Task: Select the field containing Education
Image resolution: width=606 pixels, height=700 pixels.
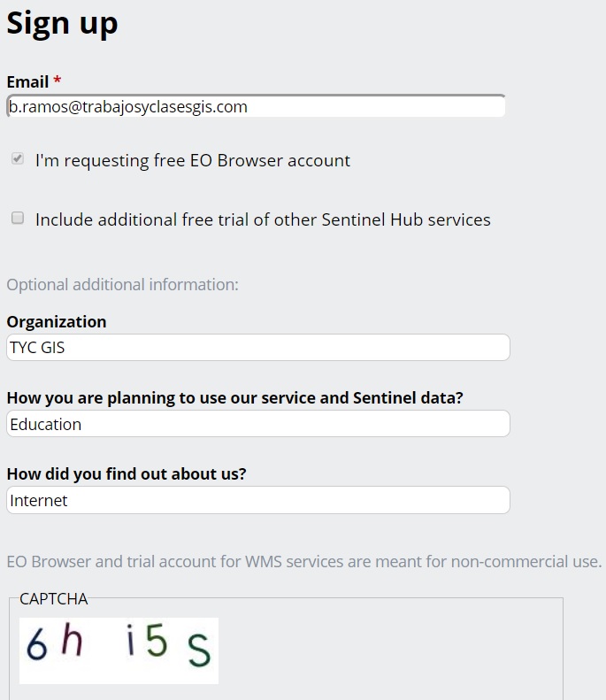Action: pyautogui.click(x=258, y=424)
